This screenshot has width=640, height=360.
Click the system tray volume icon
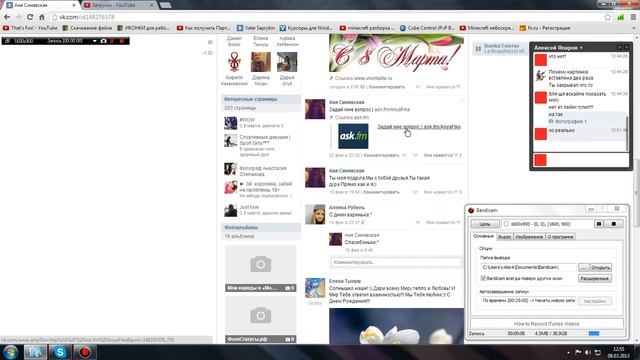click(588, 352)
